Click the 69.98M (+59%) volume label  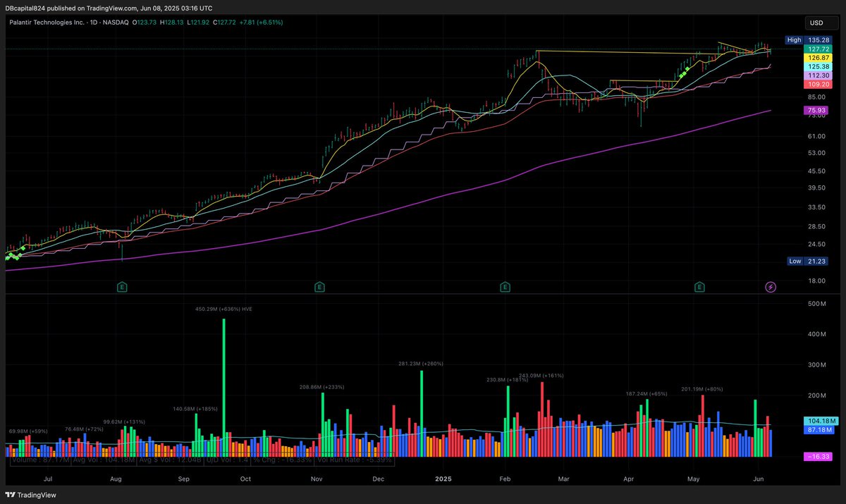coord(28,430)
